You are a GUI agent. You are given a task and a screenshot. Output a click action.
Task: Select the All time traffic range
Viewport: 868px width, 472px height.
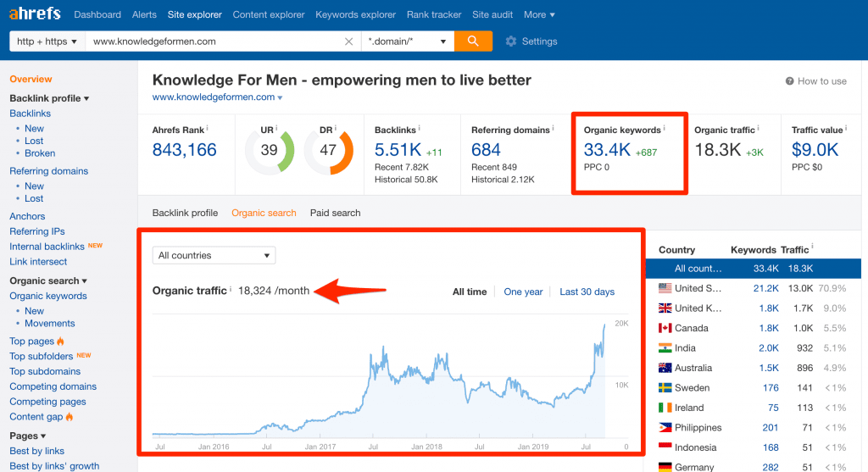point(470,292)
